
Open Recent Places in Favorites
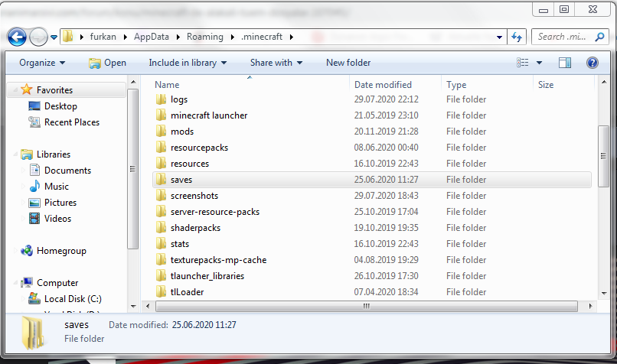click(x=72, y=122)
